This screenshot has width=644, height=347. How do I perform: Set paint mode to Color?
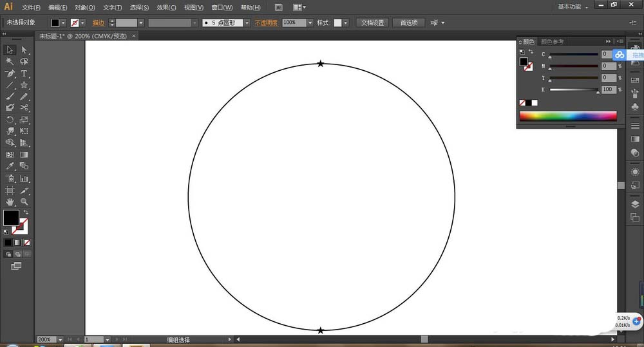(8, 243)
